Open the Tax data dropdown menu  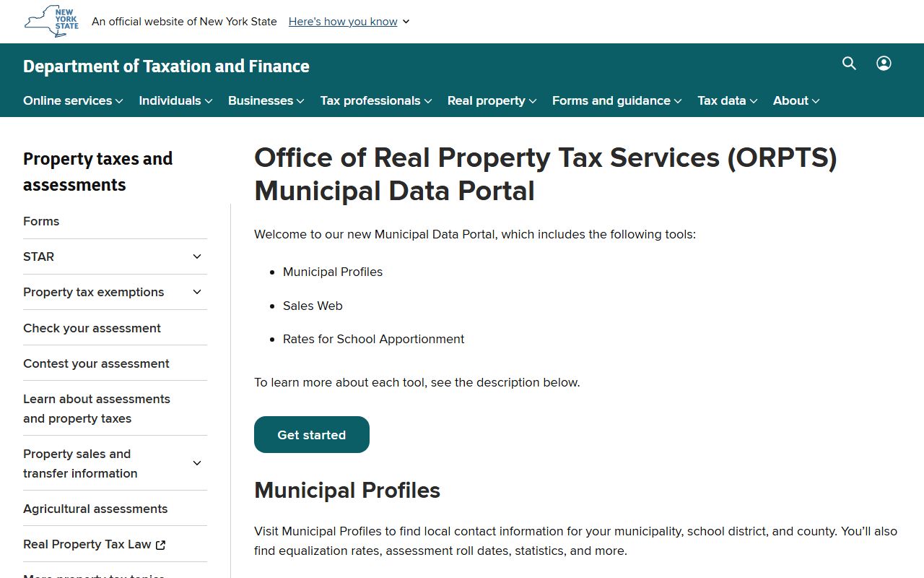coord(728,100)
